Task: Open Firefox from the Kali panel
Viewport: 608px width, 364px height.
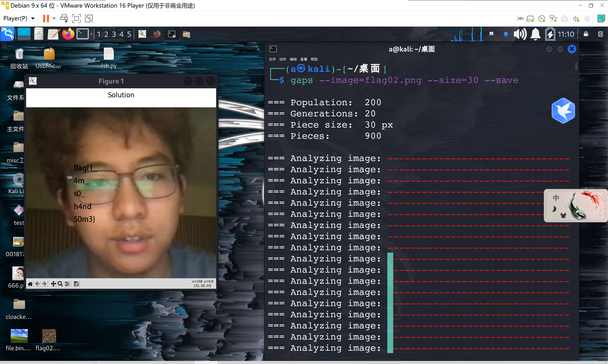Action: (68, 34)
